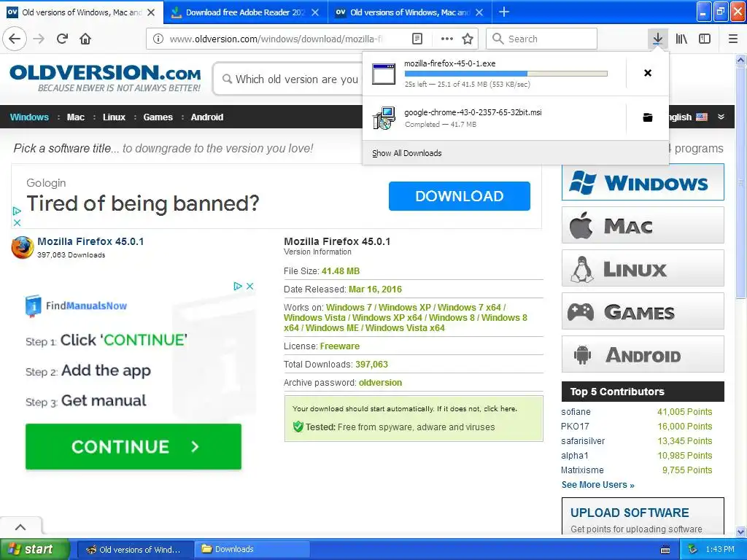747x560 pixels.
Task: Click the page vertical scrollbar thumb
Action: (x=740, y=182)
